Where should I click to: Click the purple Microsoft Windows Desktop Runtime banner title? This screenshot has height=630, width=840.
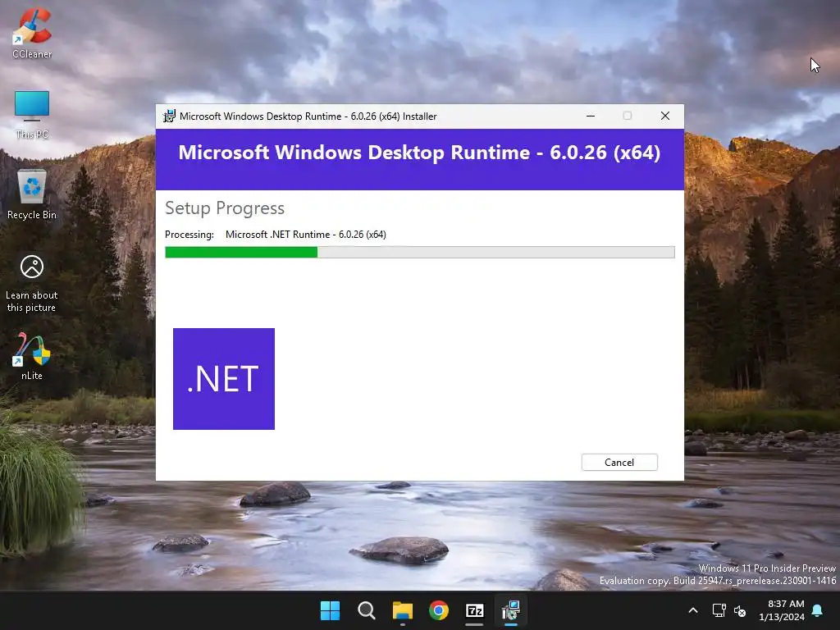click(419, 153)
